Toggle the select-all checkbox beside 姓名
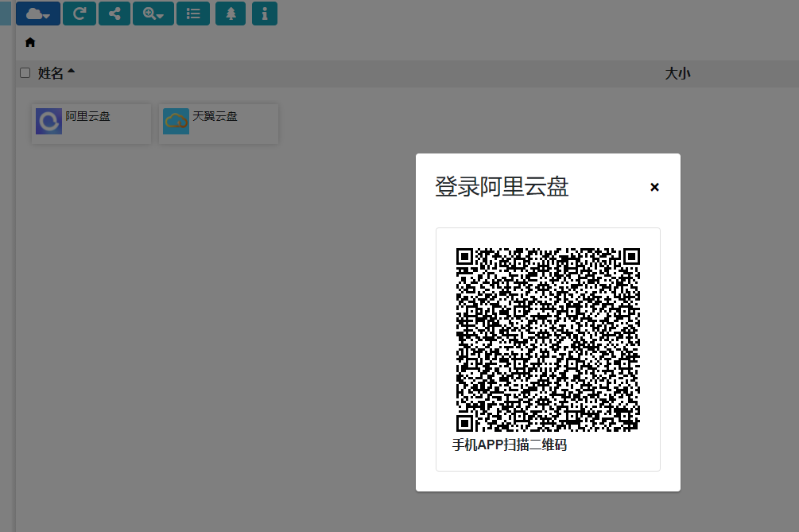 [25, 73]
